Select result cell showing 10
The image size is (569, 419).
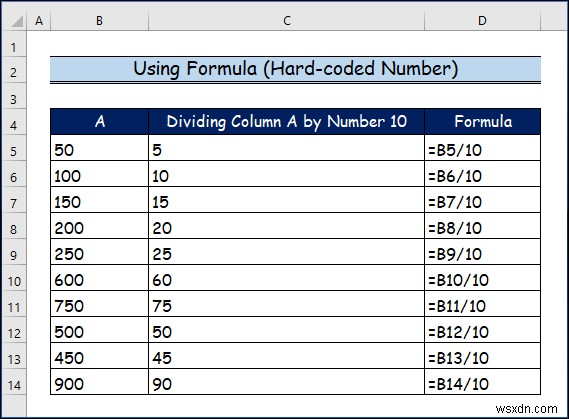[x=286, y=174]
